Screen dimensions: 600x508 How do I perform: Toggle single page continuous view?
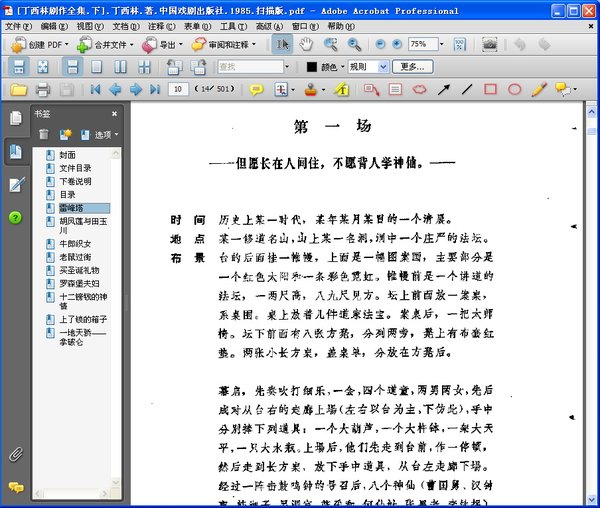72,67
